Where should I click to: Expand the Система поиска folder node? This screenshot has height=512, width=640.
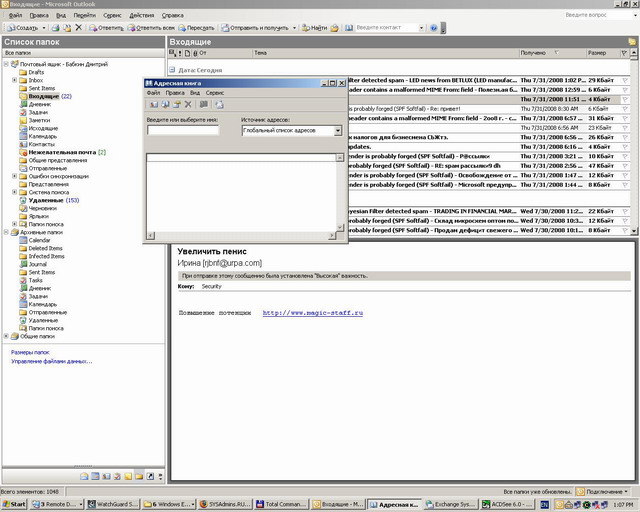14,192
